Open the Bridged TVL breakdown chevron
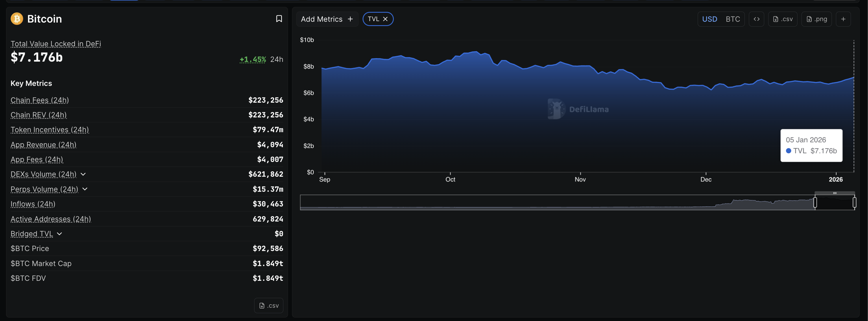This screenshot has width=868, height=321. click(x=60, y=233)
